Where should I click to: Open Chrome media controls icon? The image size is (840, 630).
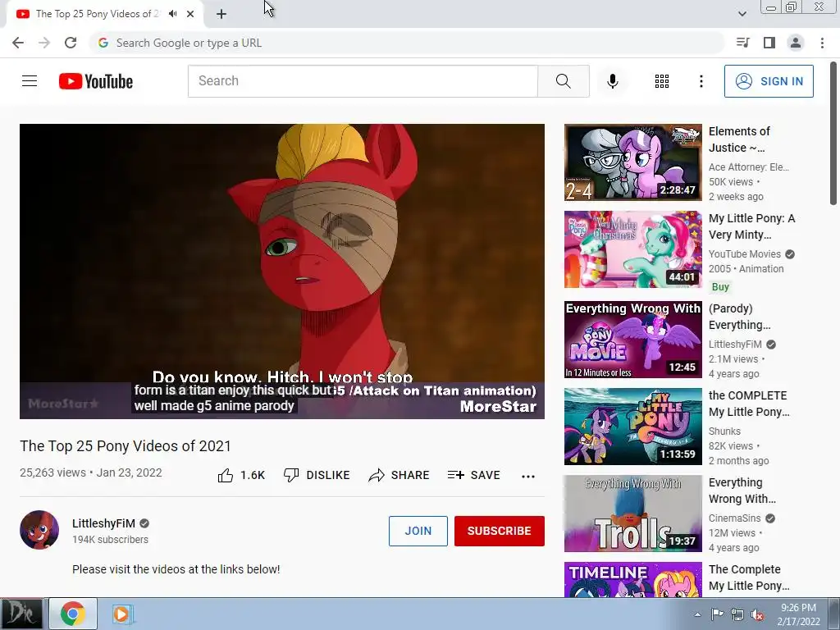point(742,43)
